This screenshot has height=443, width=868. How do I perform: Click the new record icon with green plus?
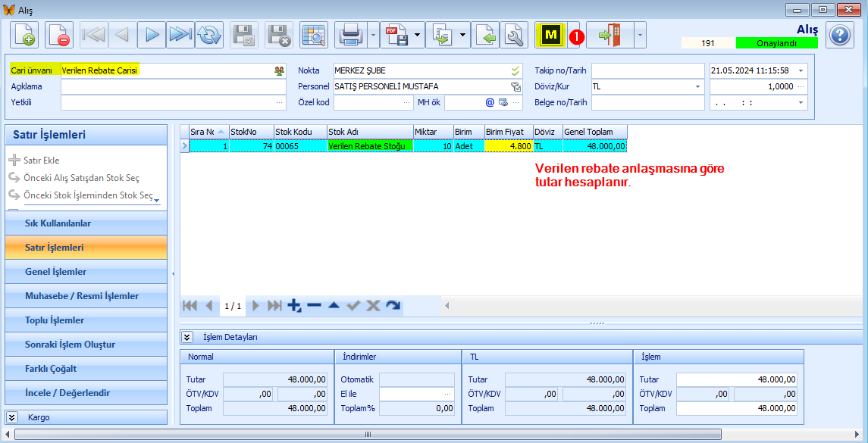24,35
